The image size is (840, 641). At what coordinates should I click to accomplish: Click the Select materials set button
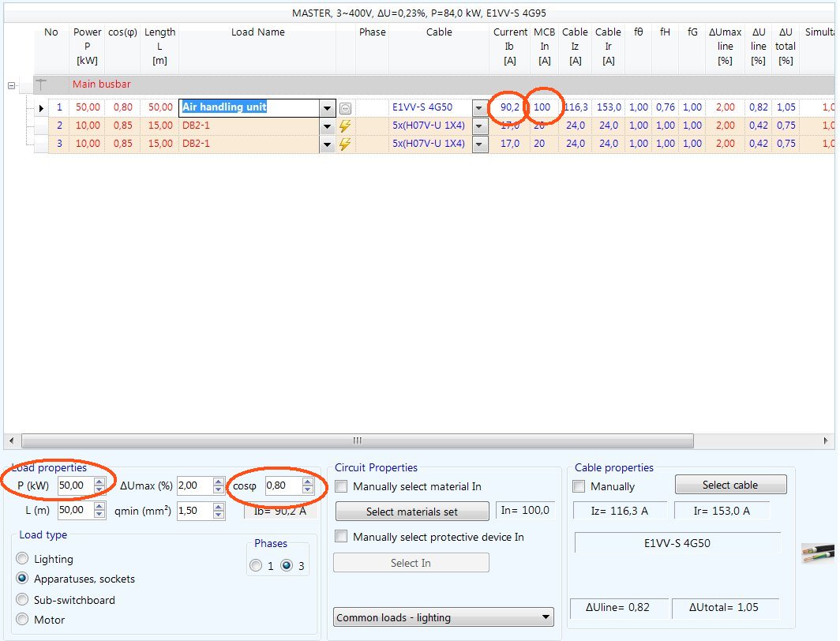[x=411, y=511]
